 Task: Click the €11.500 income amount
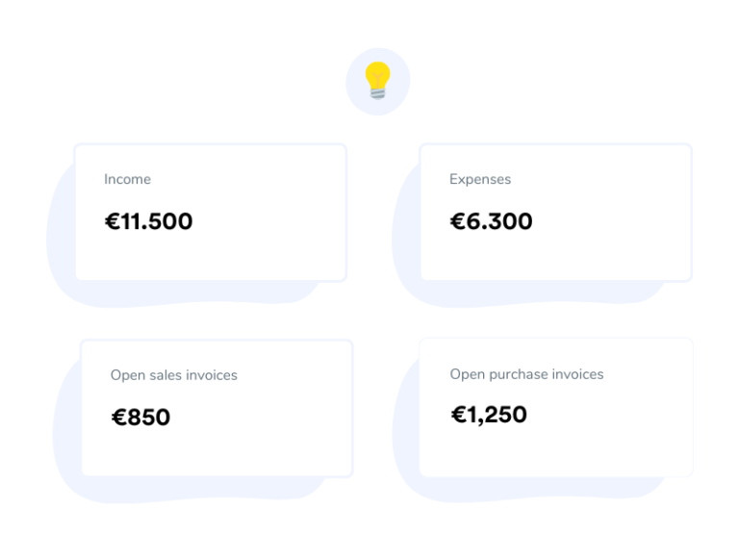148,221
